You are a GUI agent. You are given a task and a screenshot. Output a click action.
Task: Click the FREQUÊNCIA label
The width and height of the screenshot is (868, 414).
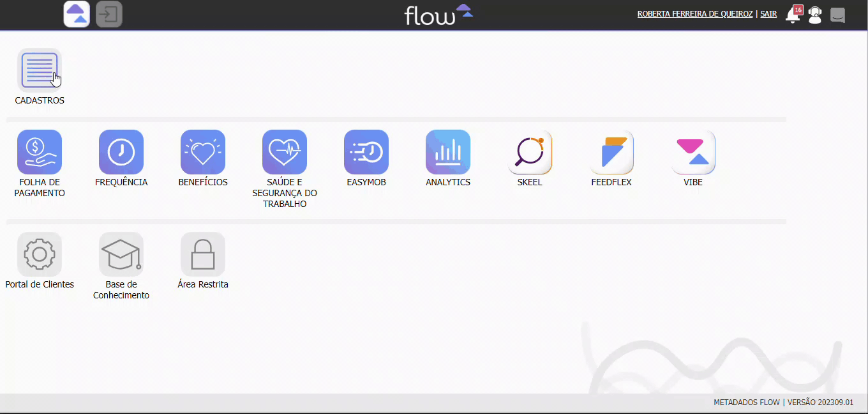[121, 182]
